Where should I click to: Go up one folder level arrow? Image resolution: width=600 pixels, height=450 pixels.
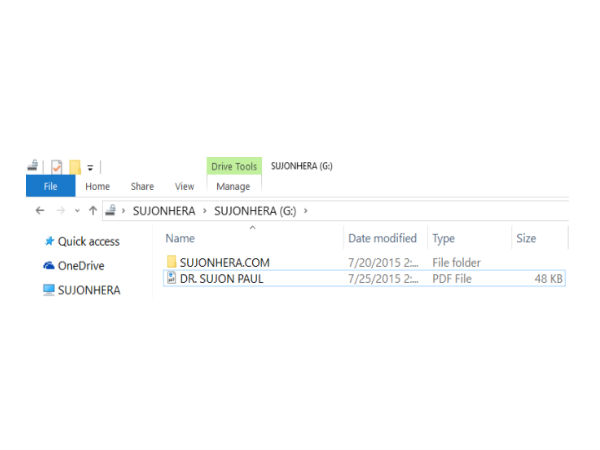(93, 211)
